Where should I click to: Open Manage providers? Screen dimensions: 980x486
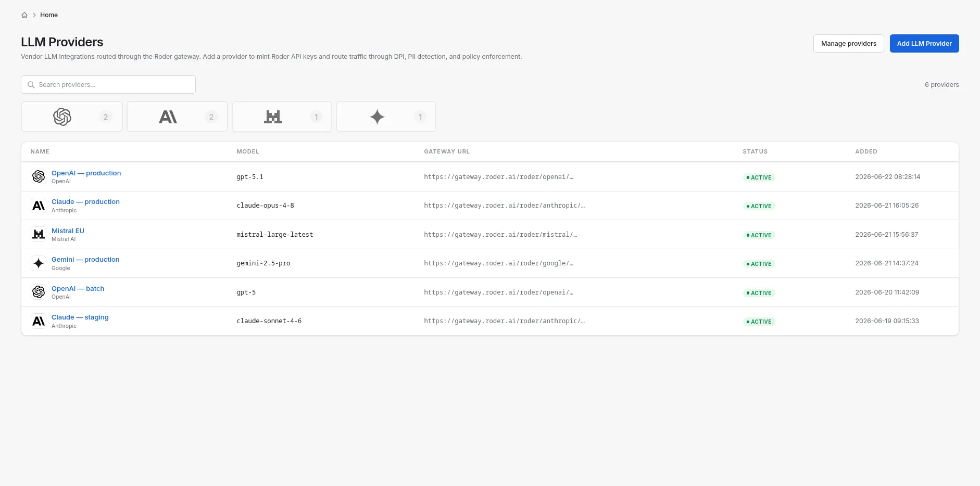tap(849, 44)
